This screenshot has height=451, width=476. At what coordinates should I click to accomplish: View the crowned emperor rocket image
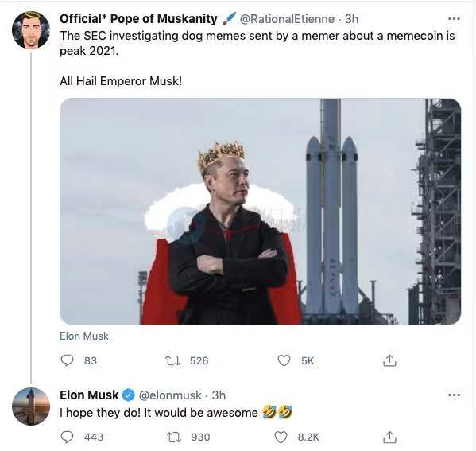tap(260, 212)
